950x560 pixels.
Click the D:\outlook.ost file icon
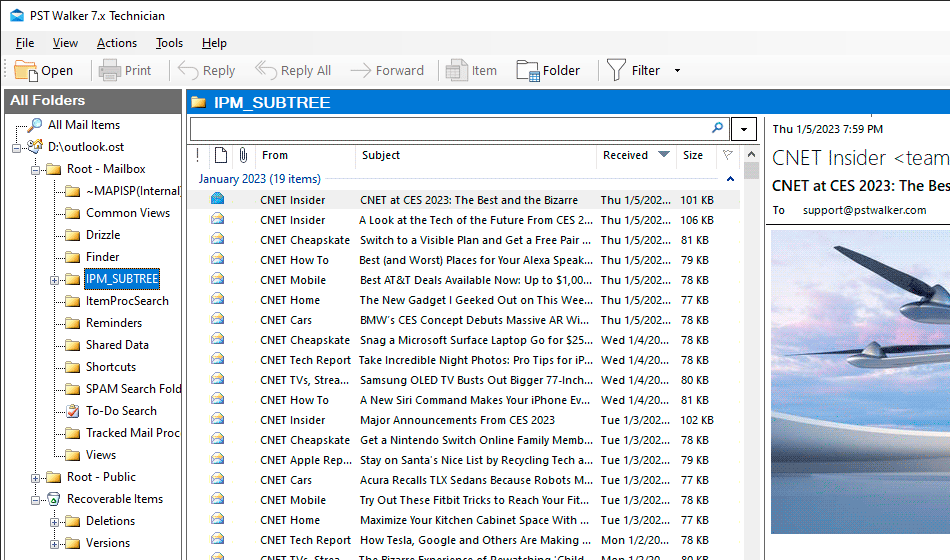pyautogui.click(x=36, y=147)
